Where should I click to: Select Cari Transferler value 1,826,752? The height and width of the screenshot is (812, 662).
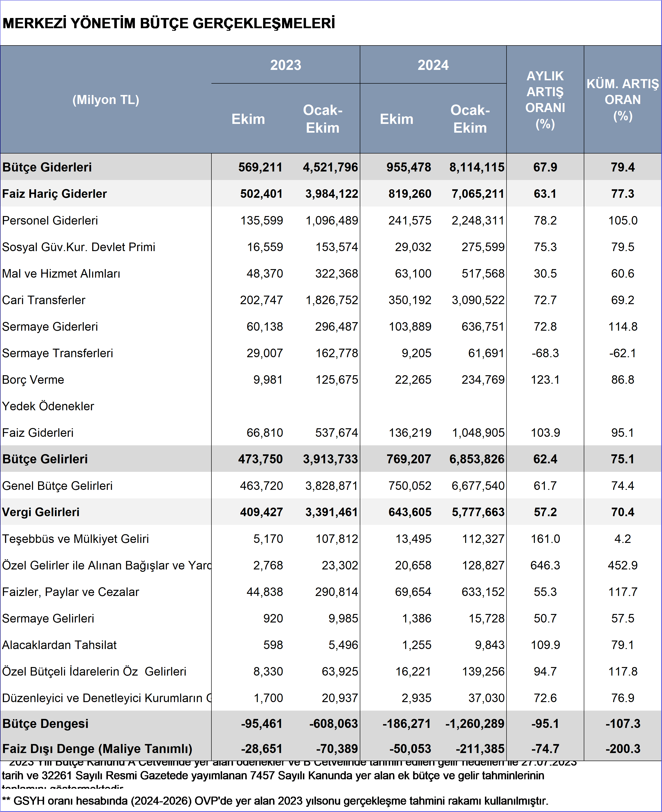click(332, 300)
